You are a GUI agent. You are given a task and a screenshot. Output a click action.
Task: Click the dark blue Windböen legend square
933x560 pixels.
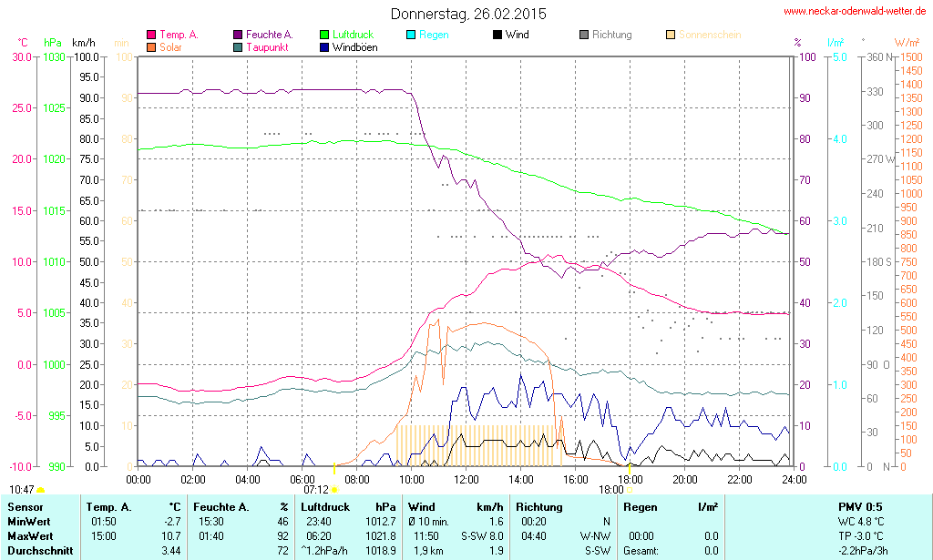click(x=325, y=47)
